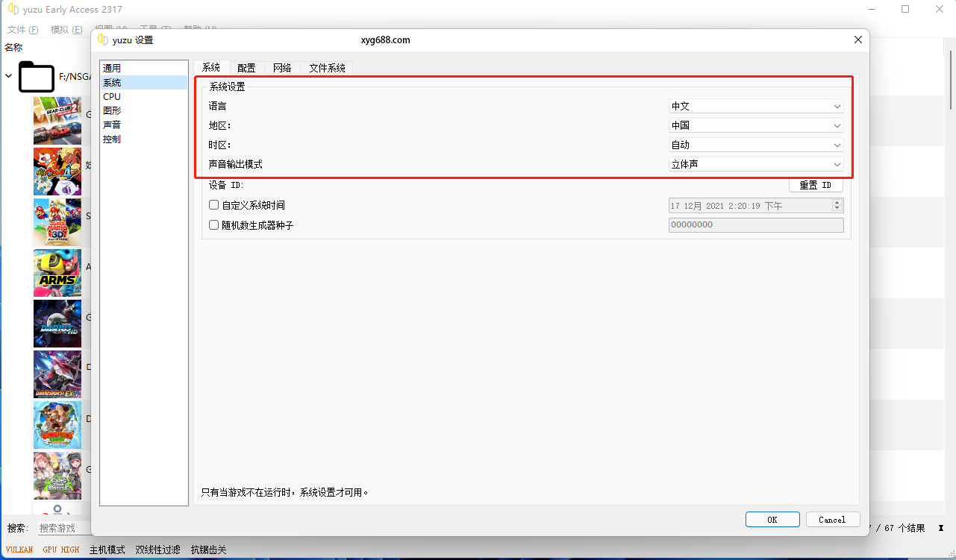Select 图形 in settings category list
Image resolution: width=956 pixels, height=560 pixels.
click(144, 111)
